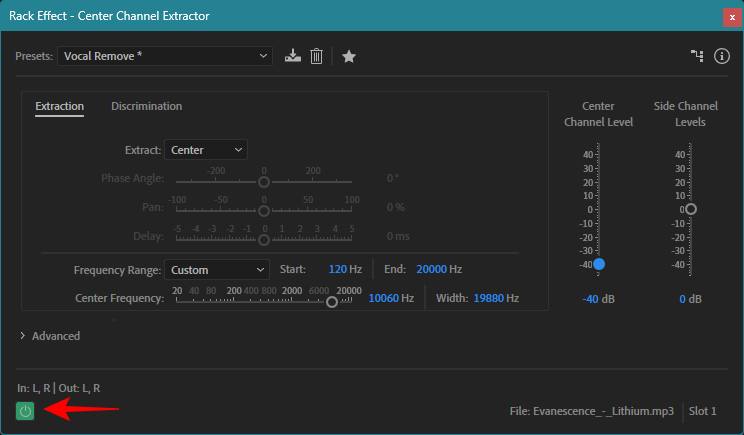Save current settings as a preset
Screen dimensions: 744x435
[292, 56]
